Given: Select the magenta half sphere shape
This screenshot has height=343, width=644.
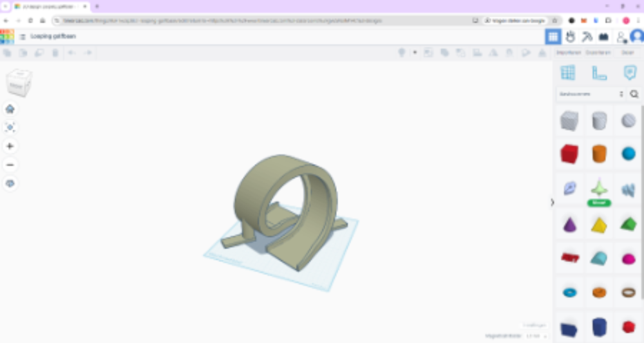Looking at the screenshot, I should 629,259.
